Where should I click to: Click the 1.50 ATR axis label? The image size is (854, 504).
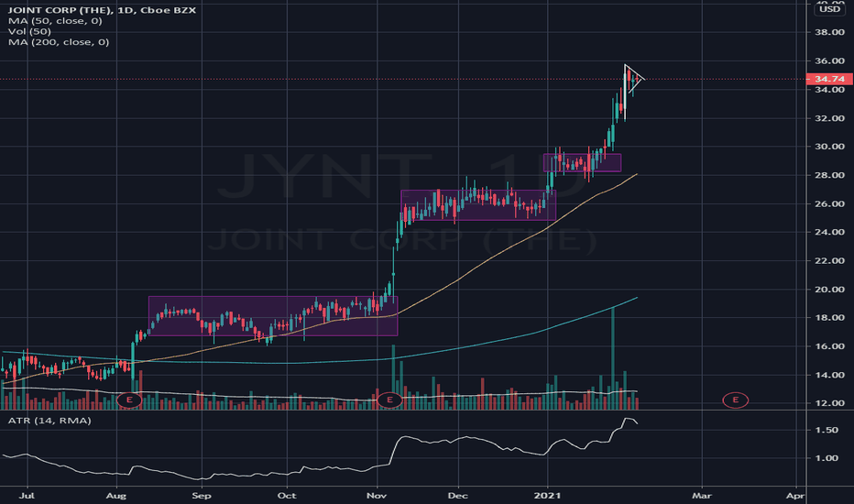[x=827, y=430]
